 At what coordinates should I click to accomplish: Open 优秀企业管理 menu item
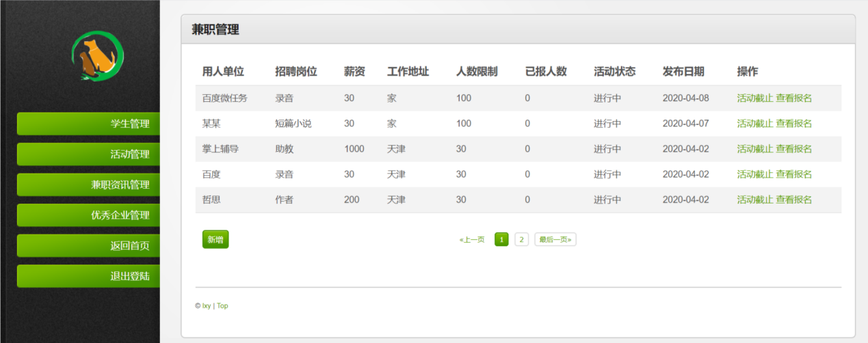(x=88, y=215)
